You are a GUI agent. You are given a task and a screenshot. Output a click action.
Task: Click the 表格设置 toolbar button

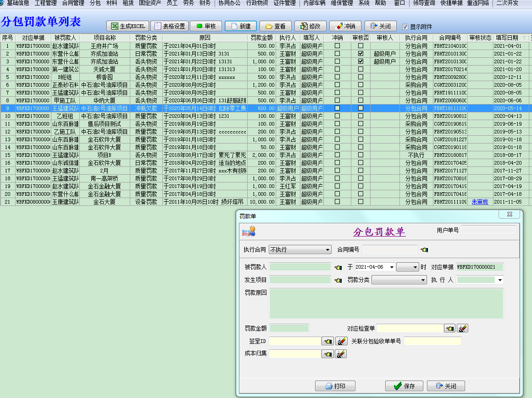(169, 26)
